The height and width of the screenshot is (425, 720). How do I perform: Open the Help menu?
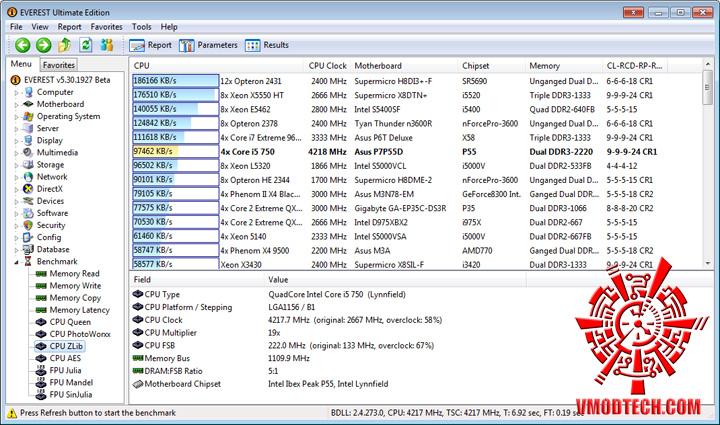(169, 27)
